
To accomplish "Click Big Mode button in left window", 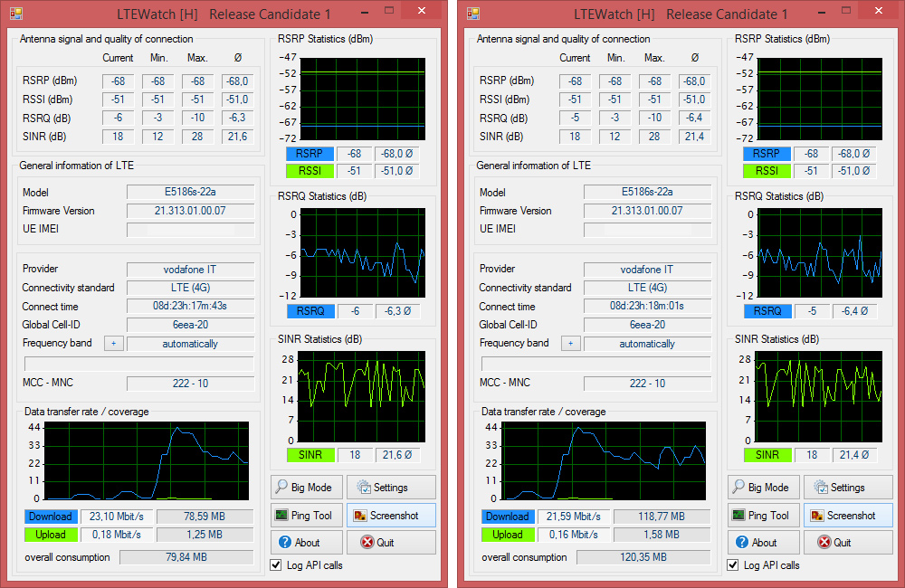I will tap(305, 488).
